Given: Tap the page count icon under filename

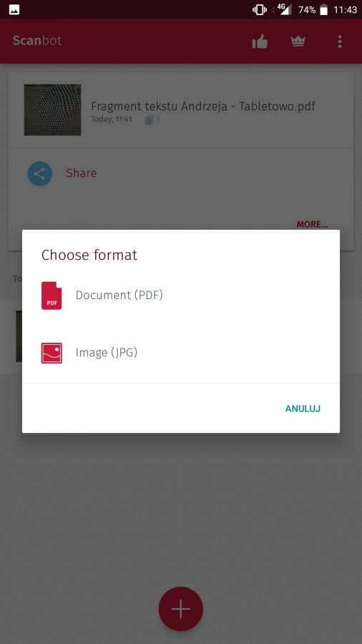Looking at the screenshot, I should [150, 120].
